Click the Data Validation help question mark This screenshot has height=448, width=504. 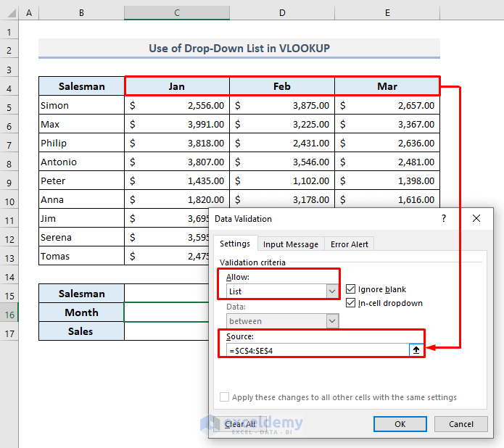coord(444,218)
